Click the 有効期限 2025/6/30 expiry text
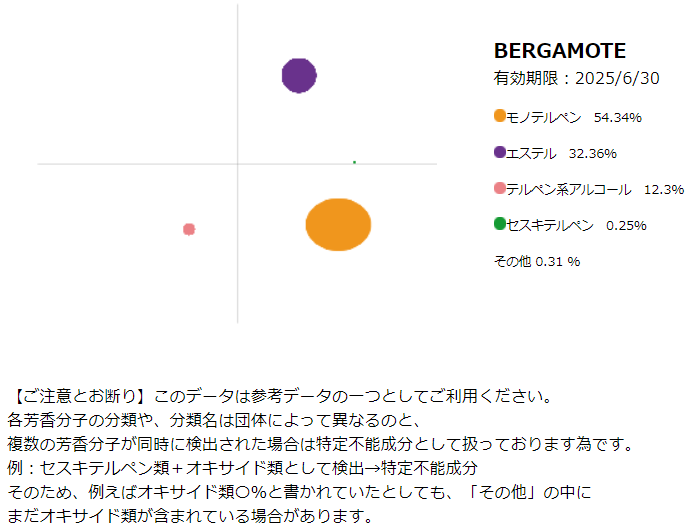The width and height of the screenshot is (696, 528). point(577,78)
